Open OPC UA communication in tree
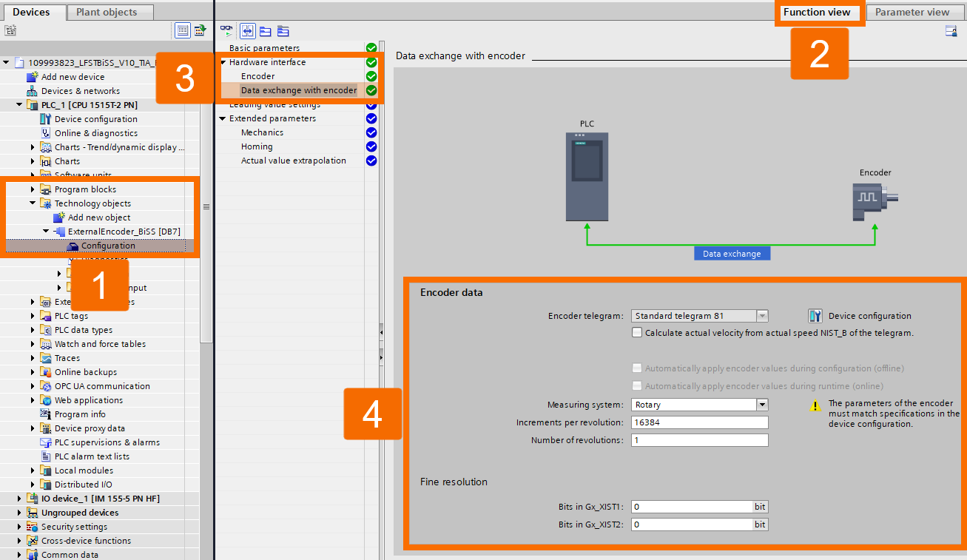 point(102,386)
